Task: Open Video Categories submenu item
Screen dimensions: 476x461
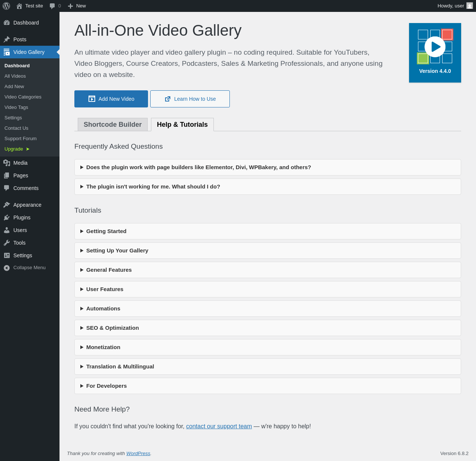Action: tap(30, 97)
